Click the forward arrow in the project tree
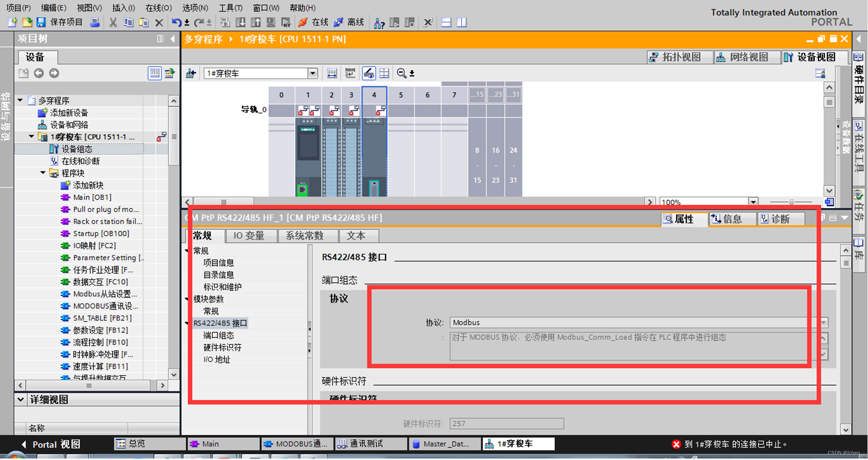The width and height of the screenshot is (868, 460). (54, 73)
